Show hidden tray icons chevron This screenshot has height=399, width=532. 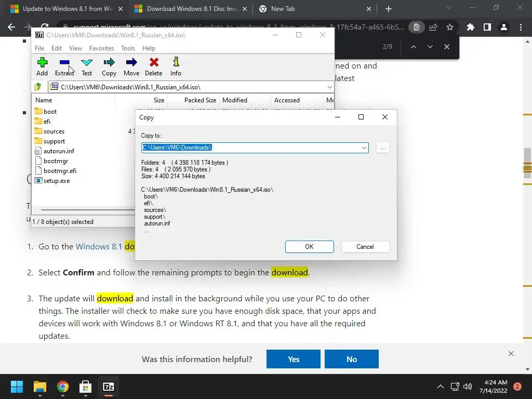coord(441,387)
